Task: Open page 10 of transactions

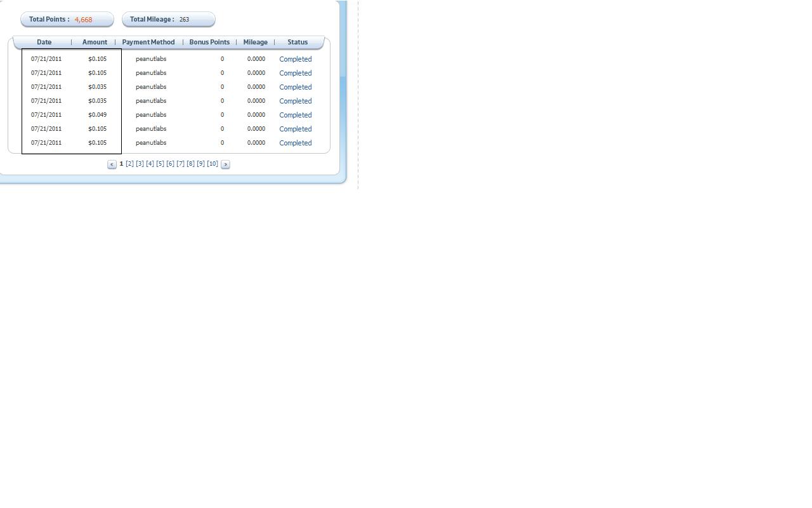Action: (213, 164)
